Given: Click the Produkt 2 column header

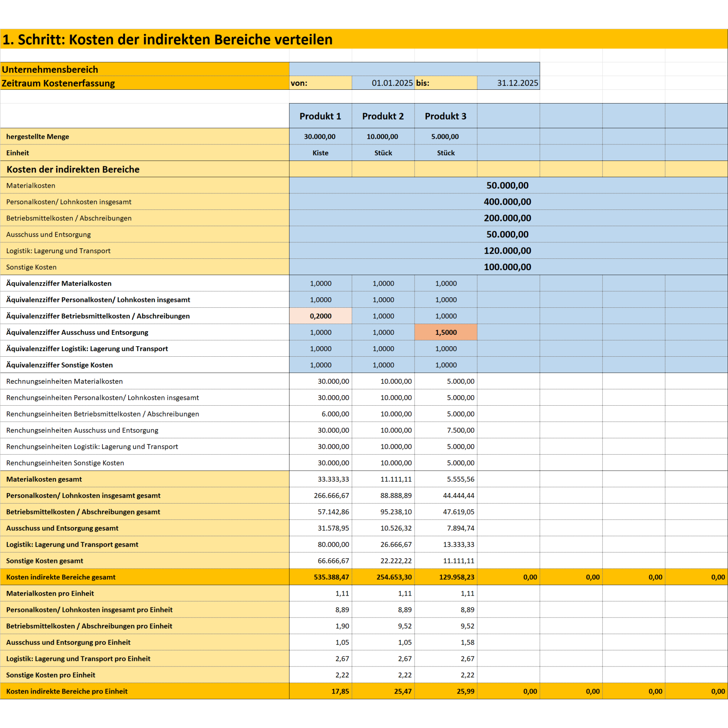Looking at the screenshot, I should click(x=383, y=116).
